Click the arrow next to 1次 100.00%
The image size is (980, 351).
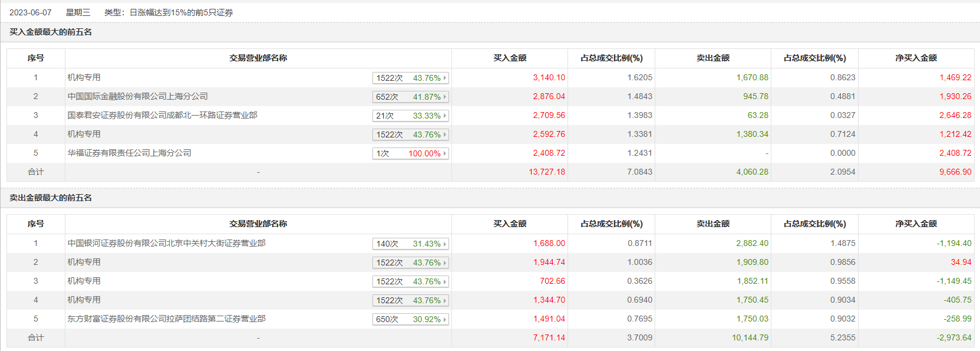tap(445, 153)
